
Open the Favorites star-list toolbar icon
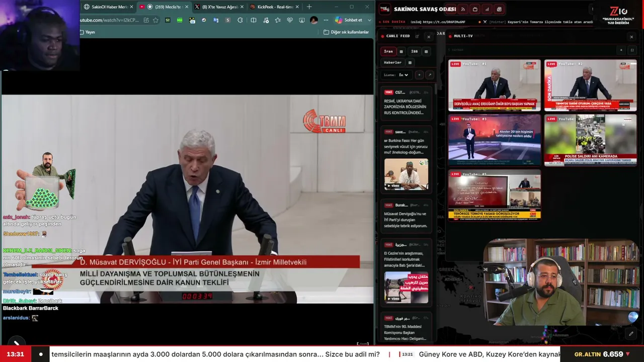coord(278,20)
